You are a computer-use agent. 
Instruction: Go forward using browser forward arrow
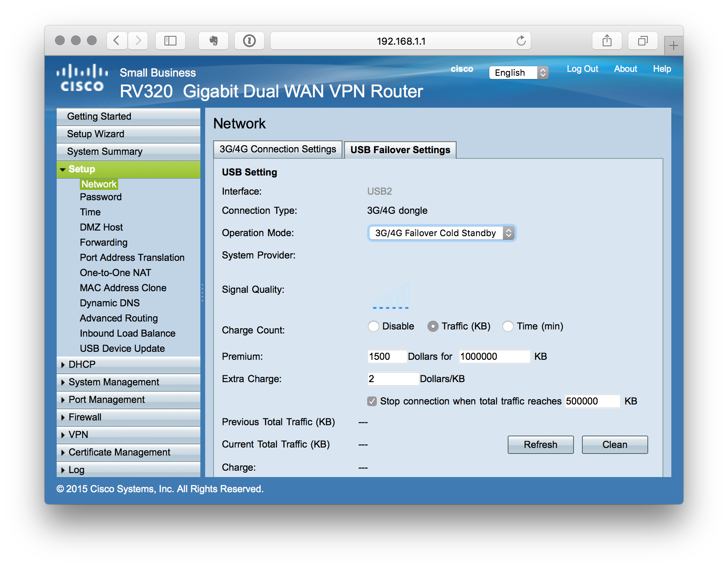click(138, 41)
